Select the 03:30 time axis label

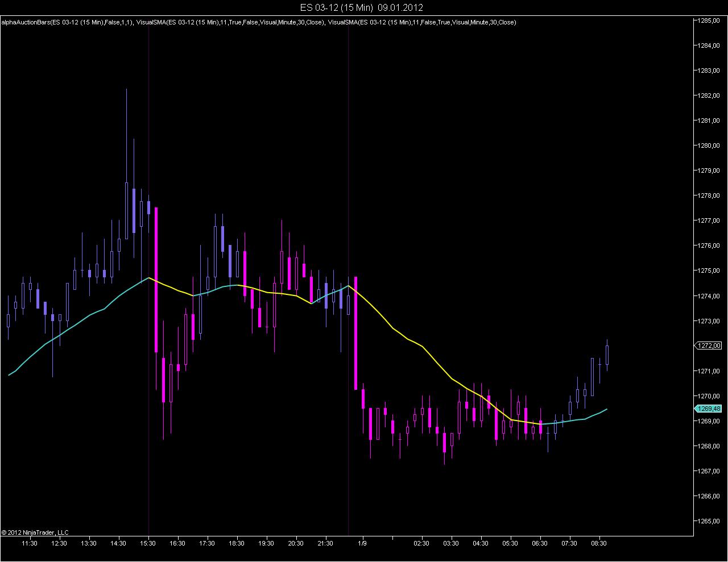[x=451, y=543]
